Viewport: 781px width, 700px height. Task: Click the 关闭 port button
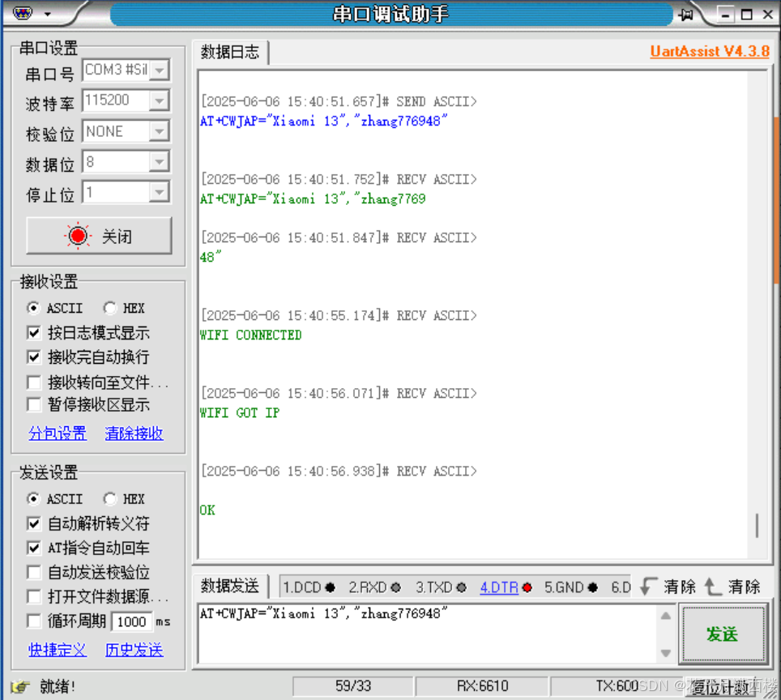point(99,236)
